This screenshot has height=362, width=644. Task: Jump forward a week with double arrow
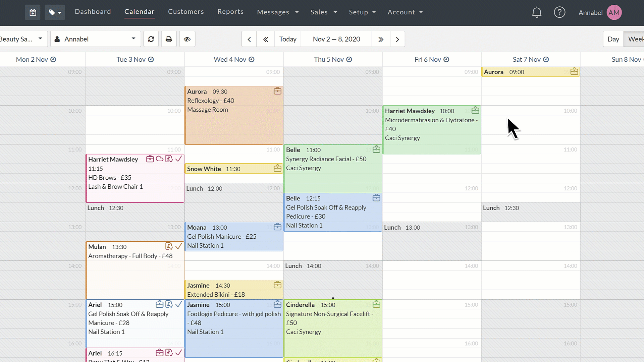click(x=381, y=39)
